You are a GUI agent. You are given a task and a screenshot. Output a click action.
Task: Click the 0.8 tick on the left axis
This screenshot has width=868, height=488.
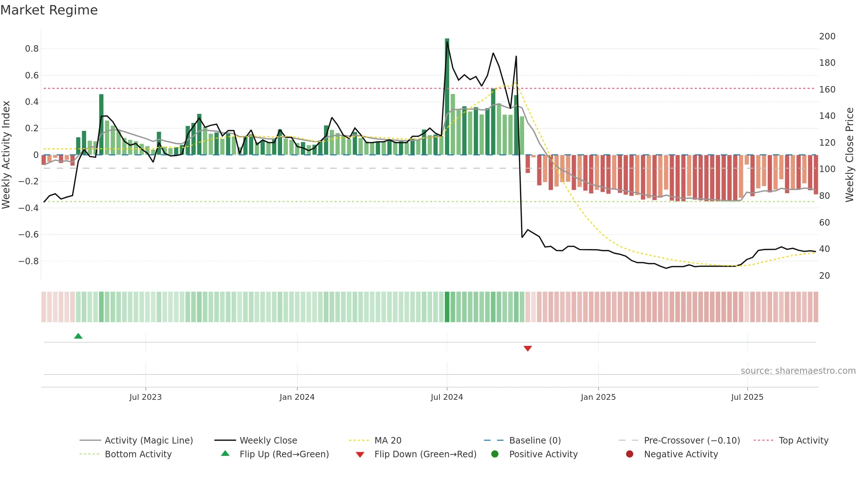[x=32, y=49]
